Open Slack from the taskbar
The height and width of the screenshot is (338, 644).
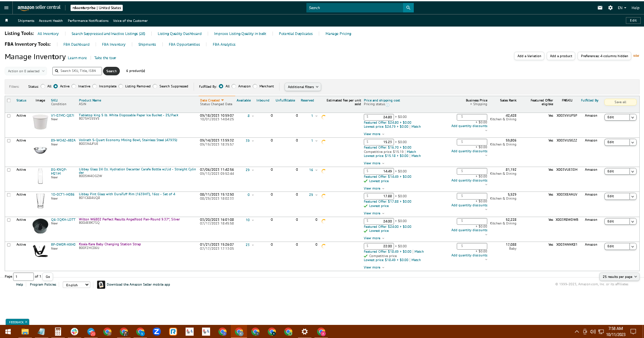pyautogui.click(x=75, y=332)
